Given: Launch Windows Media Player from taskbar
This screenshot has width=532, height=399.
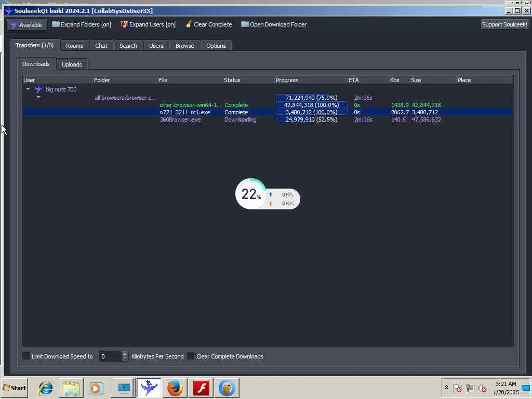Looking at the screenshot, I should pyautogui.click(x=96, y=388).
